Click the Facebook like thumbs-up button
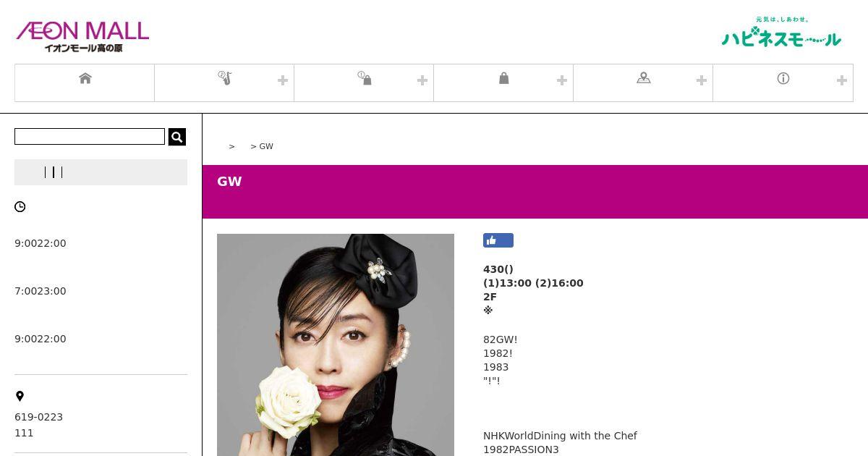The width and height of the screenshot is (868, 456). click(x=498, y=240)
